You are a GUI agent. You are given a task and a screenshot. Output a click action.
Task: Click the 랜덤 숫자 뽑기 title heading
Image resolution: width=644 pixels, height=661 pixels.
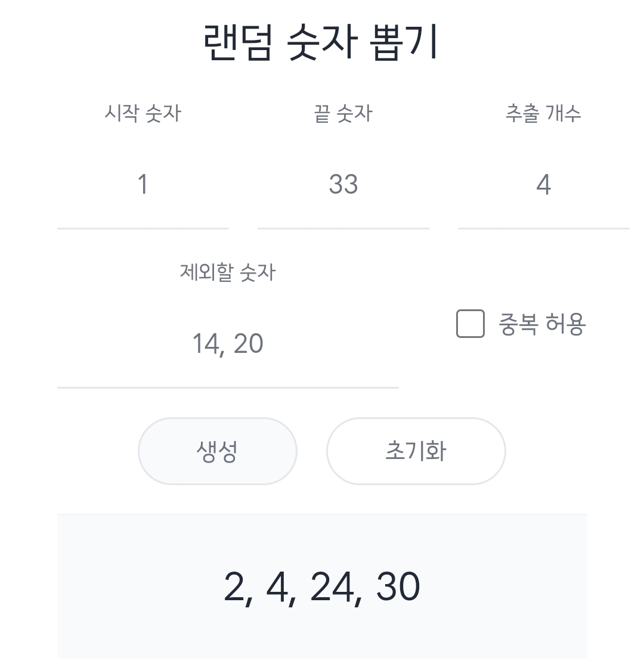click(x=321, y=43)
